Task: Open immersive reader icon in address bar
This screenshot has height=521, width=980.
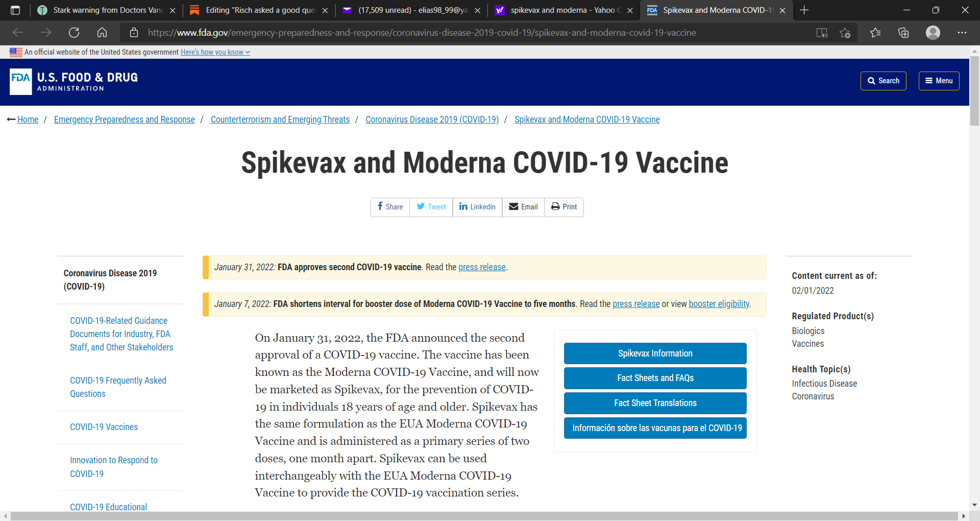Action: pyautogui.click(x=822, y=33)
